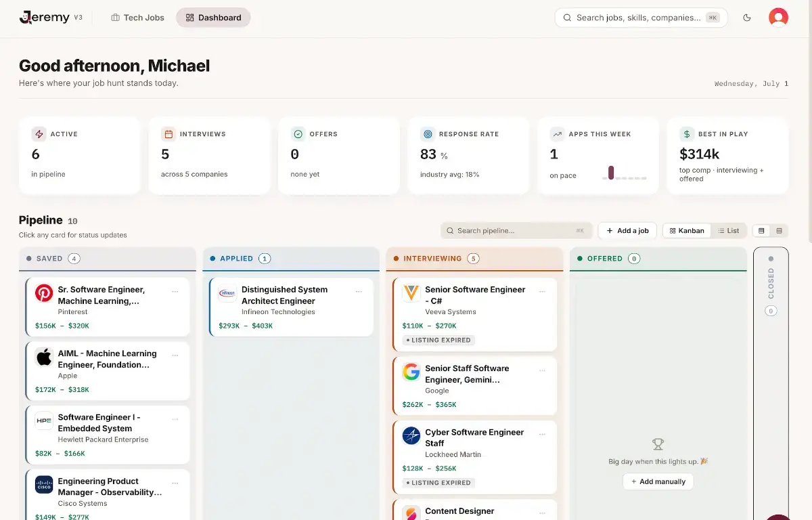Open options menu for Hewlett Packard Enterprise card
Image resolution: width=812 pixels, height=520 pixels.
click(175, 419)
